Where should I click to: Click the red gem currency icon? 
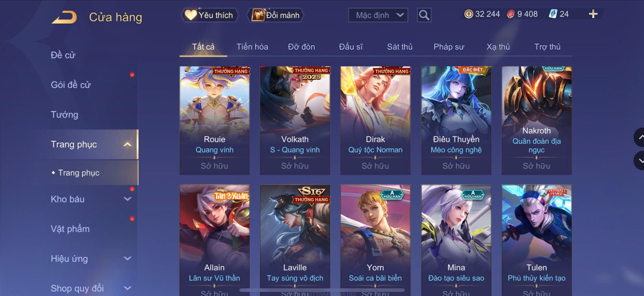[x=511, y=14]
